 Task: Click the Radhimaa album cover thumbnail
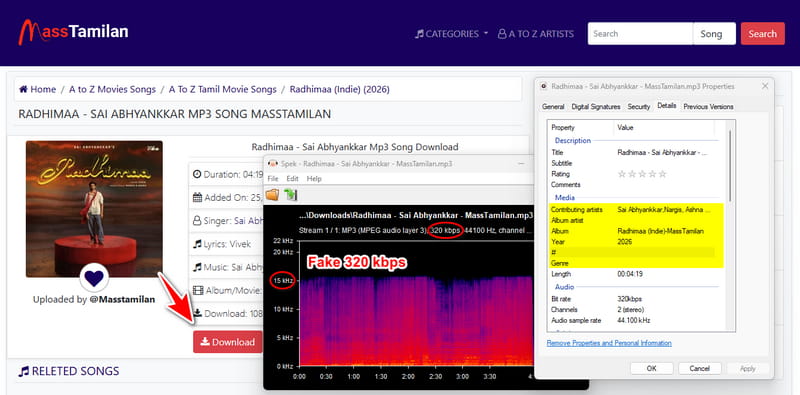point(94,209)
